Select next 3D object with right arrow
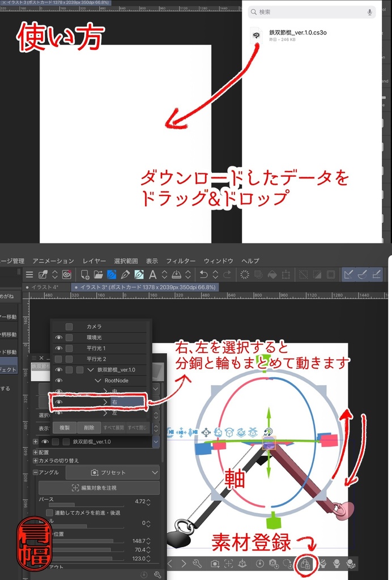The image size is (392, 580). click(184, 564)
